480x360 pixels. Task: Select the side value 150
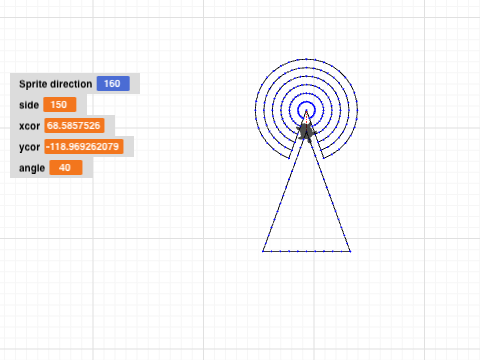click(60, 105)
